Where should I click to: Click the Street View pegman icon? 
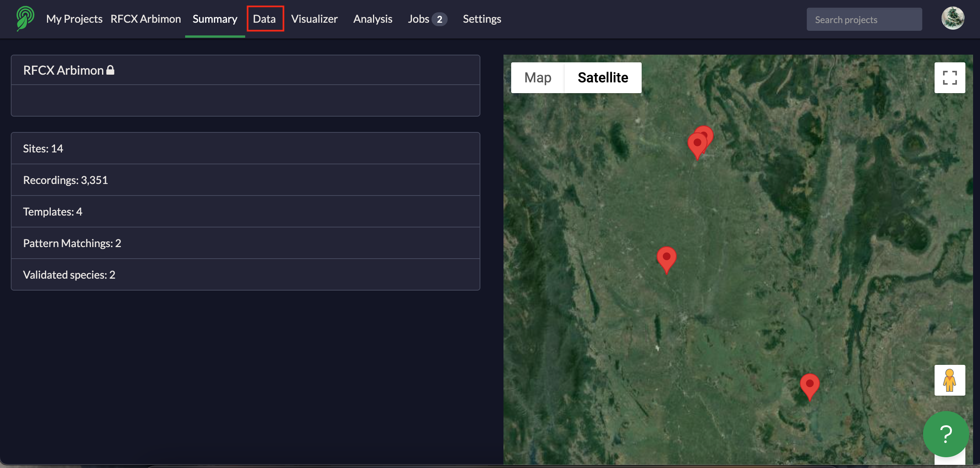(949, 380)
